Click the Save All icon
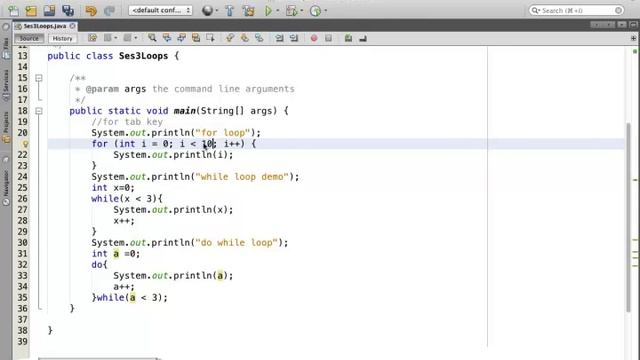Viewport: 640px width, 360px height. [x=68, y=10]
